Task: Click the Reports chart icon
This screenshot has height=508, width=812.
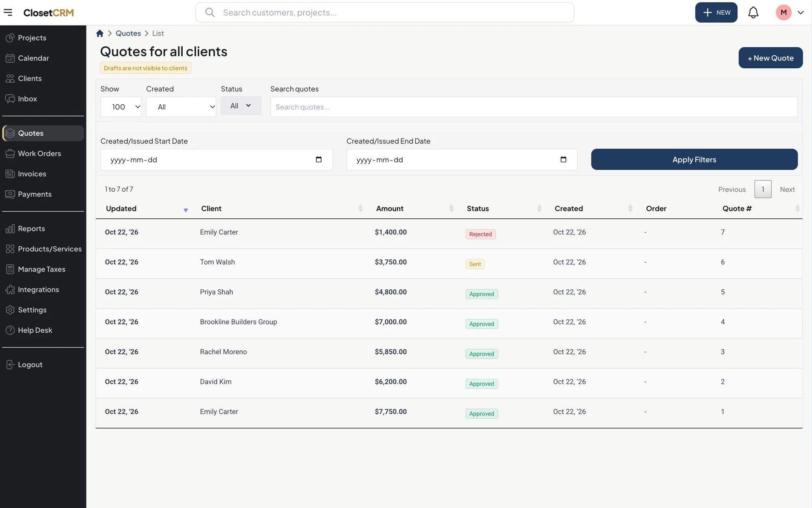Action: [10, 229]
